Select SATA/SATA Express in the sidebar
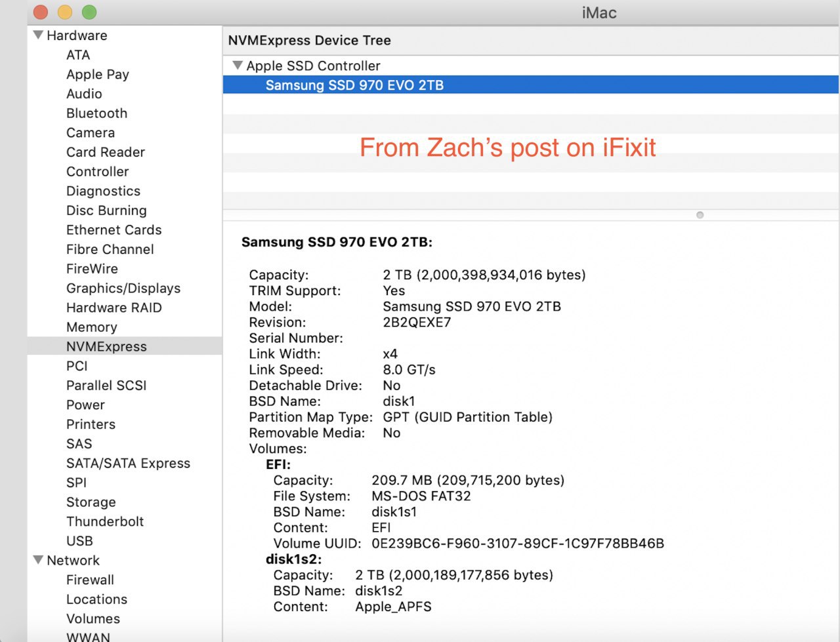Screen dimensions: 840x642 (128, 463)
